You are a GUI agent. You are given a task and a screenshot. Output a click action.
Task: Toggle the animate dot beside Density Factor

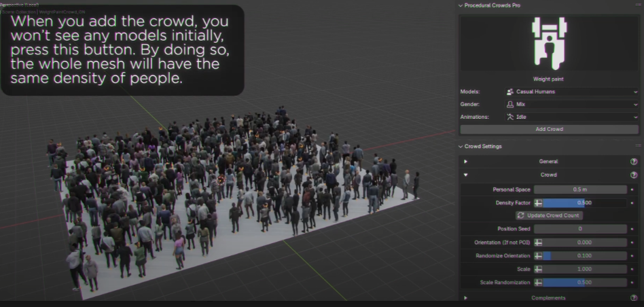click(x=633, y=202)
